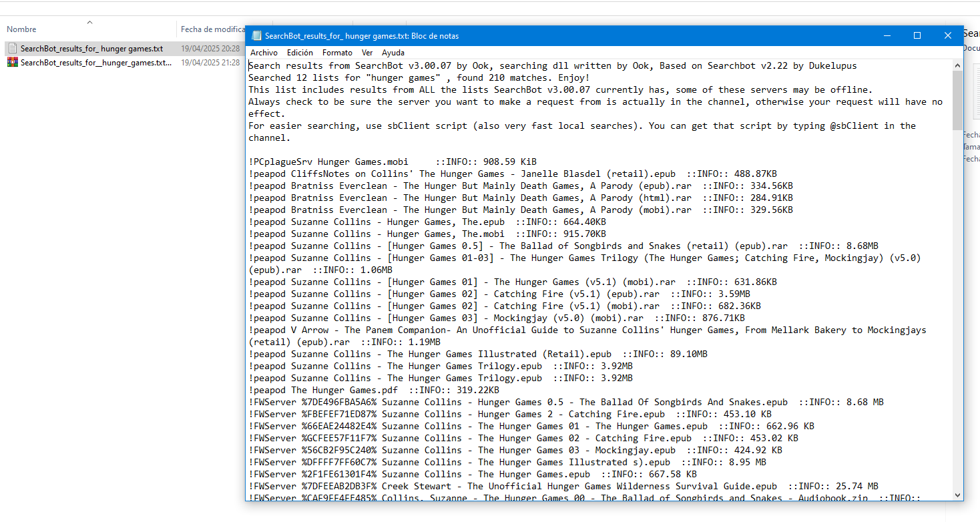Image resolution: width=980 pixels, height=522 pixels.
Task: Open the Formato menu
Action: point(337,53)
